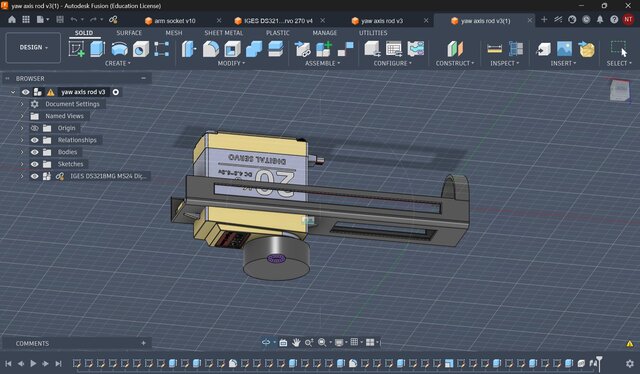Open the ASSEMBLE dropdown menu
Screen dimensions: 640x374
pyautogui.click(x=322, y=63)
